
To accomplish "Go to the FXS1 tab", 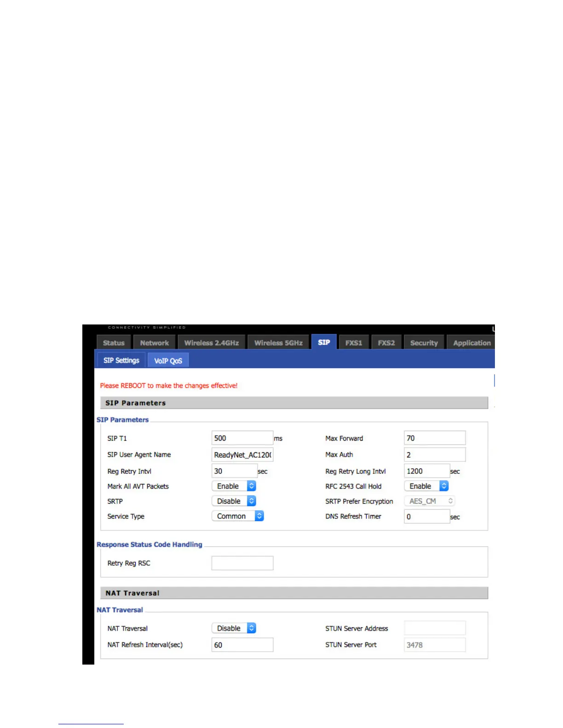I will pyautogui.click(x=354, y=342).
